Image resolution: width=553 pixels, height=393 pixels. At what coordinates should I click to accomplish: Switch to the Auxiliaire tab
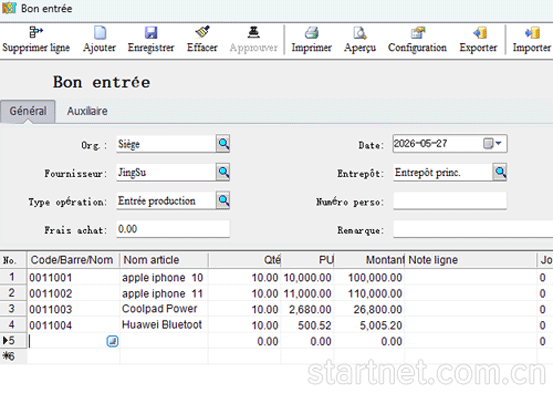(x=87, y=111)
